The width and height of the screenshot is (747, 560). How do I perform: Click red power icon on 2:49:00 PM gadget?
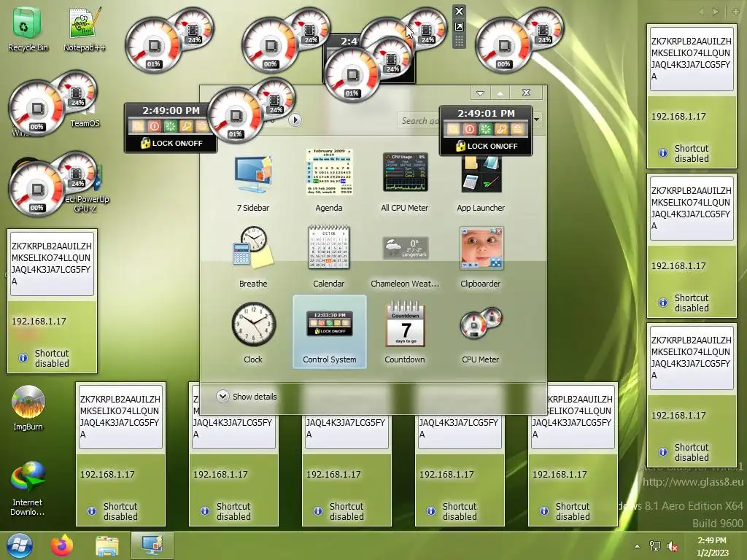(154, 126)
